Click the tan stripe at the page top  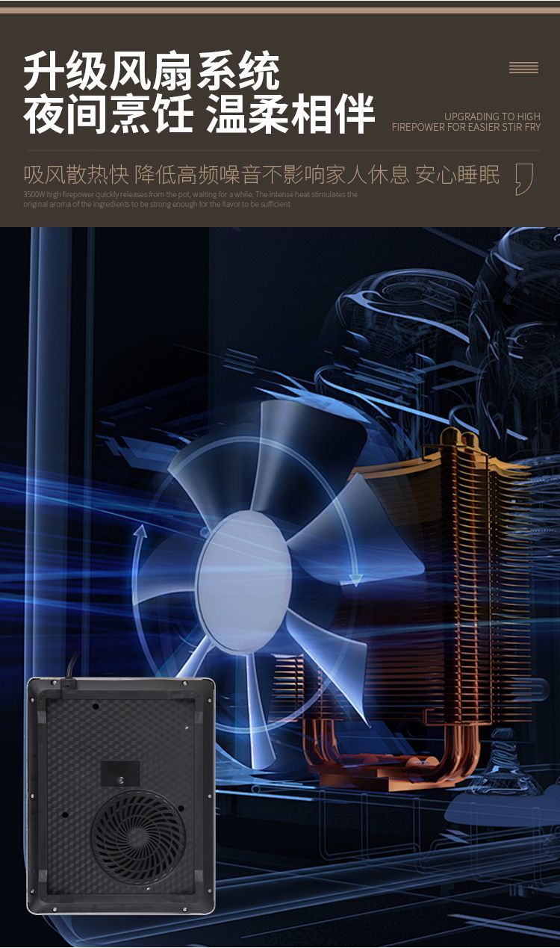click(280, 10)
